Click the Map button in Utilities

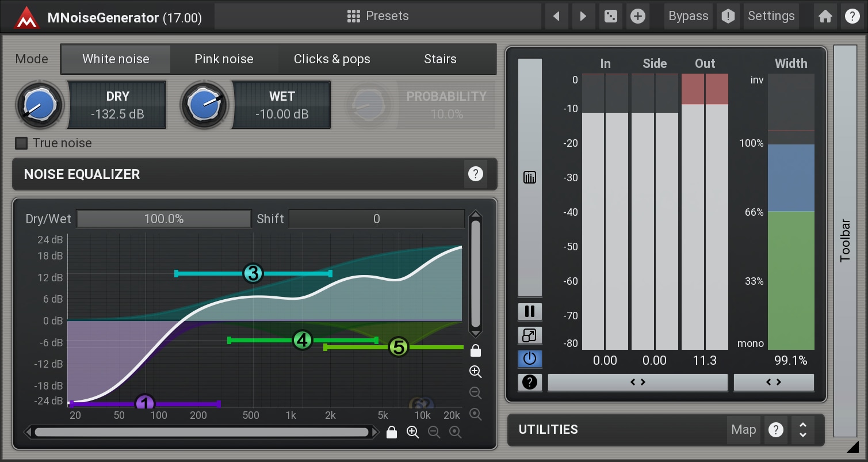pyautogui.click(x=743, y=430)
